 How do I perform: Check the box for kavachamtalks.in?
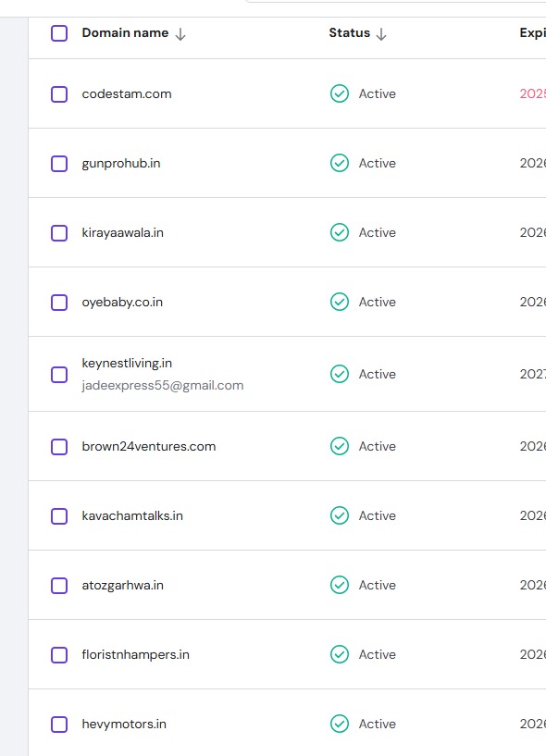click(x=59, y=516)
